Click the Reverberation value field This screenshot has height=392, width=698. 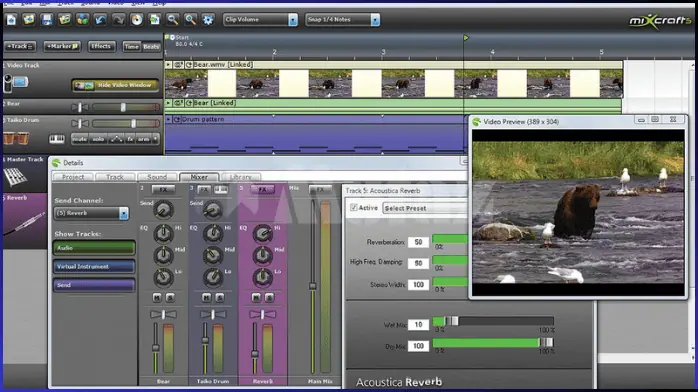tap(418, 242)
